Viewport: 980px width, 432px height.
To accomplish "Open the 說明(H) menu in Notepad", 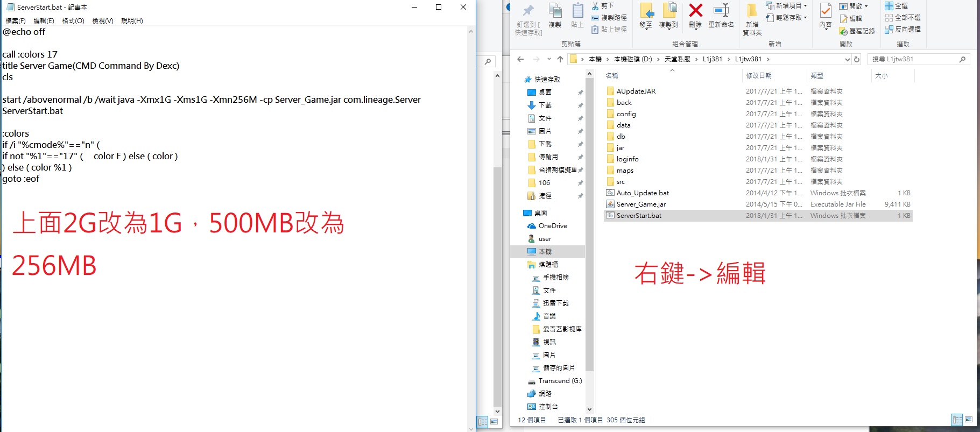I will 132,21.
